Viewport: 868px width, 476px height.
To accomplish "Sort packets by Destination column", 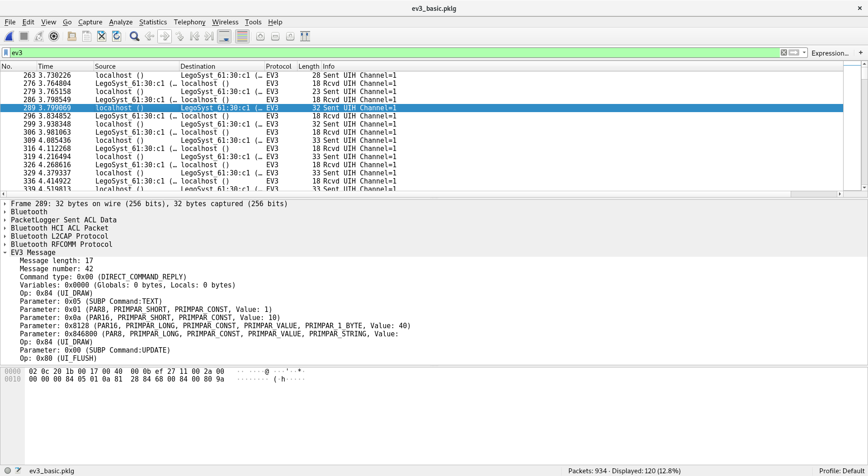I will coord(222,66).
